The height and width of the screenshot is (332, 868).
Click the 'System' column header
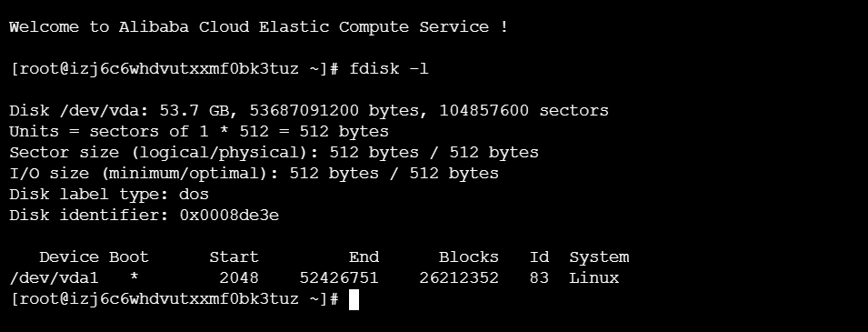pyautogui.click(x=599, y=257)
